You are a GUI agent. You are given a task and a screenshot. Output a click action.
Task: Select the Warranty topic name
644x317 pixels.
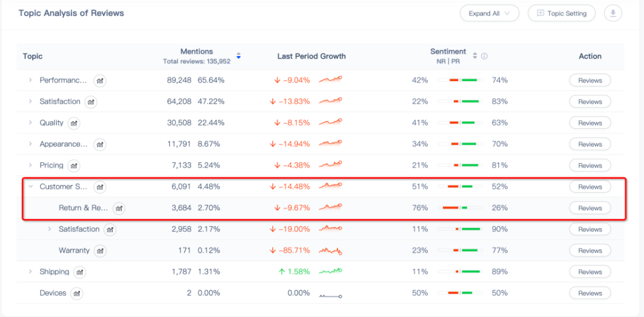[74, 251]
